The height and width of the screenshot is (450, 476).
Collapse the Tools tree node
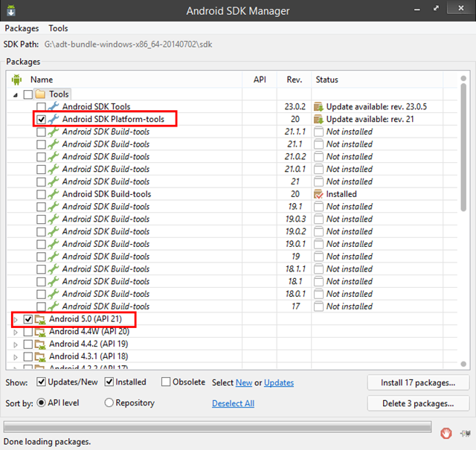[x=16, y=95]
